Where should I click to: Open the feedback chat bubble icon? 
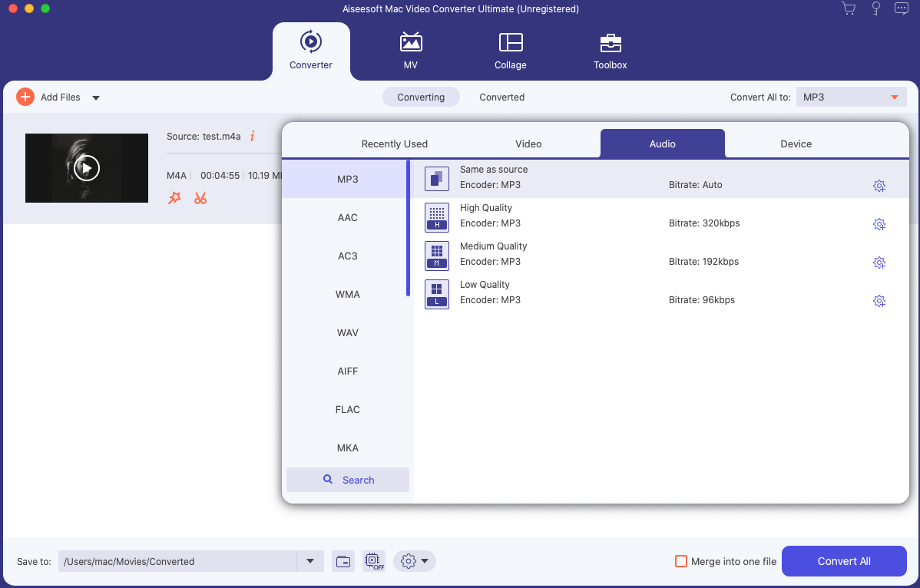(x=902, y=8)
